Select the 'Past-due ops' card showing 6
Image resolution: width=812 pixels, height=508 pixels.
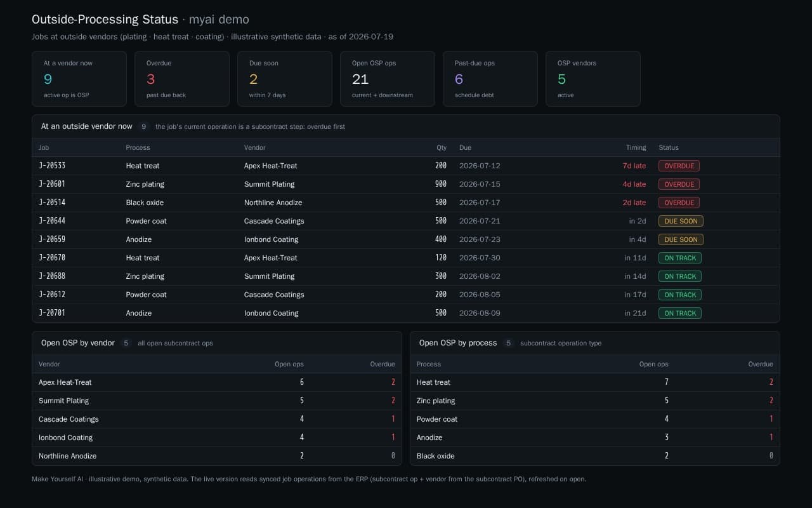point(490,79)
